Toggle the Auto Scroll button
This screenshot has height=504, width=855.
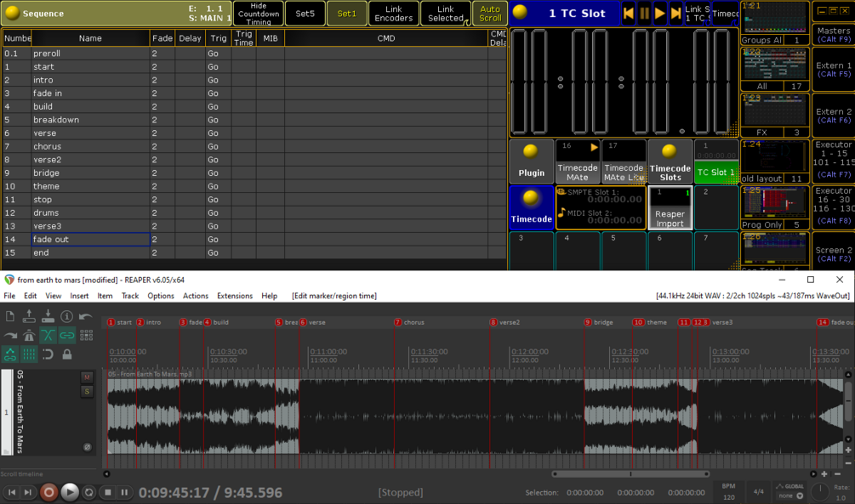coord(490,13)
